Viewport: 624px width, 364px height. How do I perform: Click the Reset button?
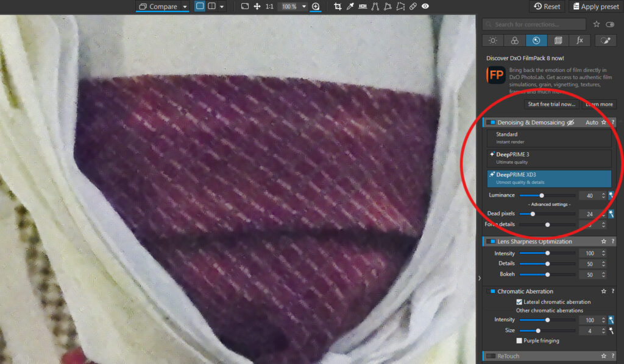point(547,7)
